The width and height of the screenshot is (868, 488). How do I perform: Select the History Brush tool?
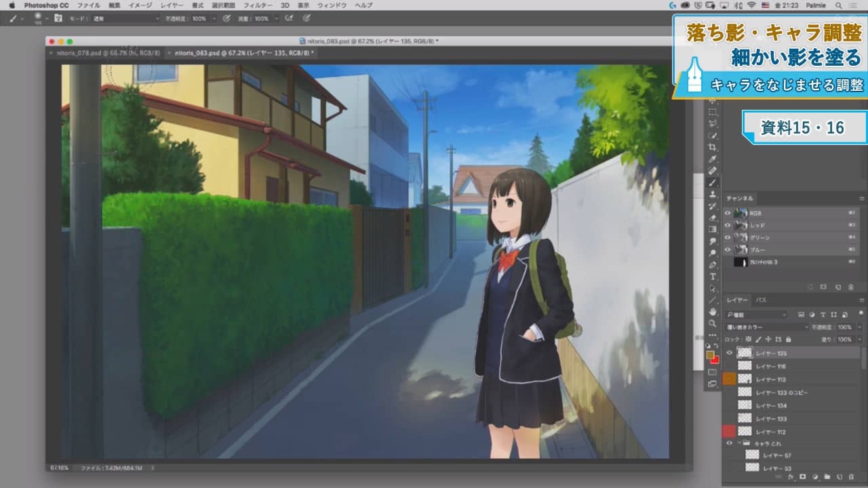pos(713,206)
